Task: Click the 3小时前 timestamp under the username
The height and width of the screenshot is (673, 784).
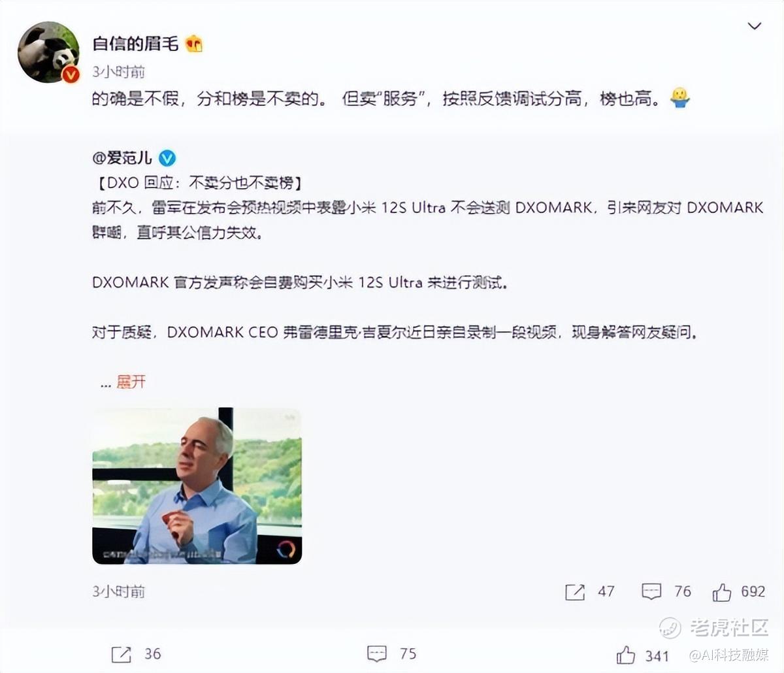Action: coord(118,71)
